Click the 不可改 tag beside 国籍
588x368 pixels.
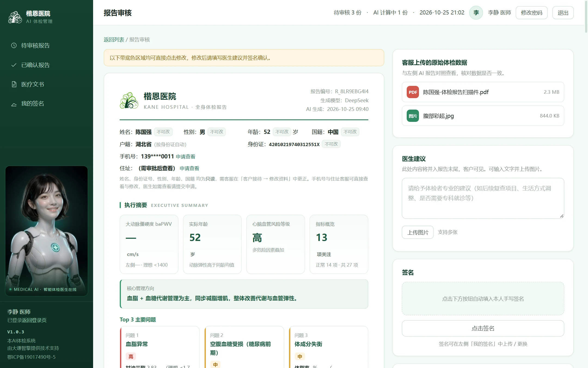coord(350,132)
